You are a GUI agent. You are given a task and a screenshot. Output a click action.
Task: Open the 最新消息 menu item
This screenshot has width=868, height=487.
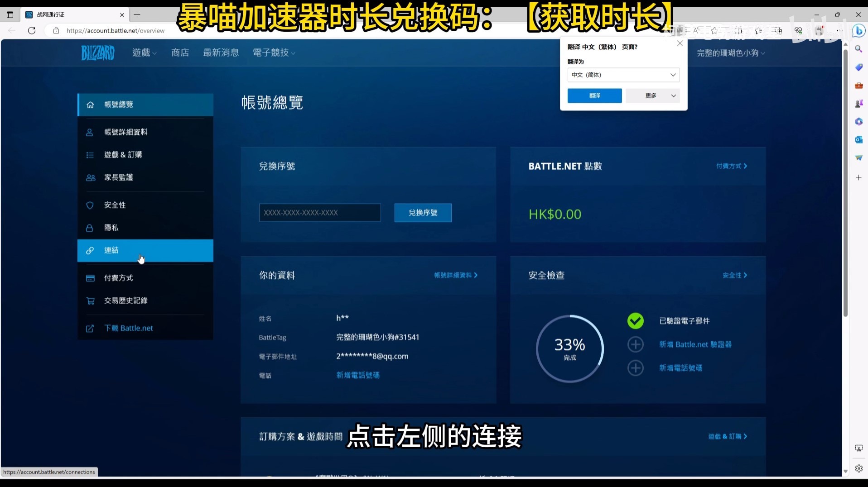click(x=221, y=53)
